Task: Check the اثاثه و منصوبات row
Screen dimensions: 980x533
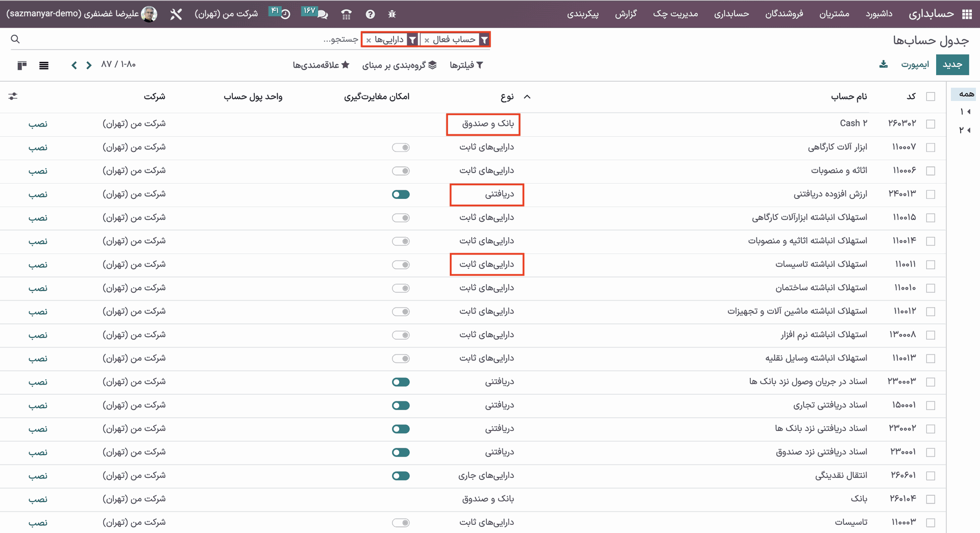Action: pyautogui.click(x=930, y=171)
